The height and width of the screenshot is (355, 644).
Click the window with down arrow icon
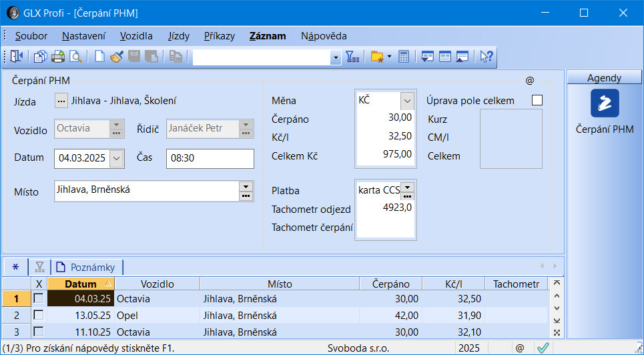click(428, 57)
